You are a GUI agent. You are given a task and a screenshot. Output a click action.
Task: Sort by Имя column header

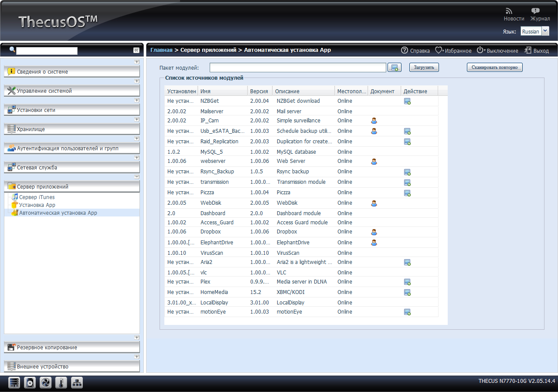pos(222,91)
